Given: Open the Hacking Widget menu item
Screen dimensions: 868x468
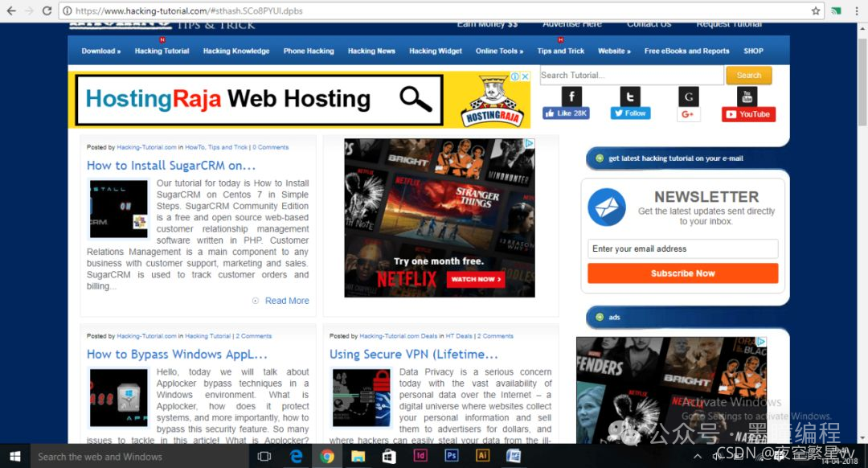Looking at the screenshot, I should point(436,51).
